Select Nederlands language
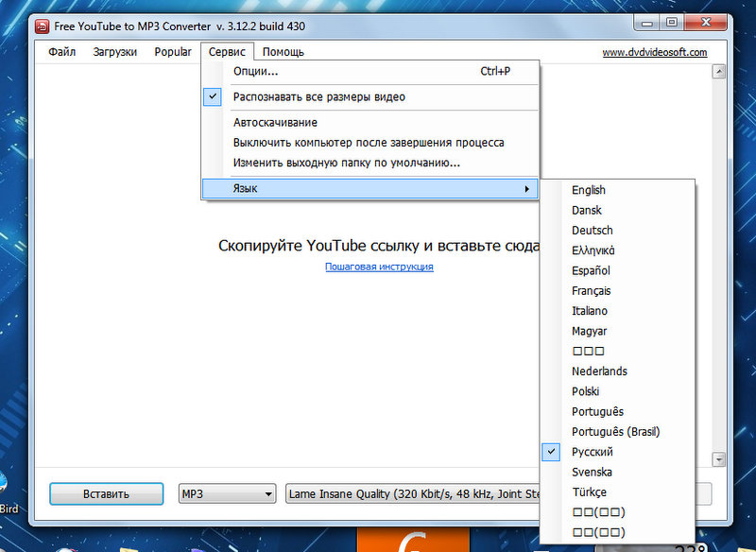Image resolution: width=756 pixels, height=552 pixels. click(x=618, y=371)
